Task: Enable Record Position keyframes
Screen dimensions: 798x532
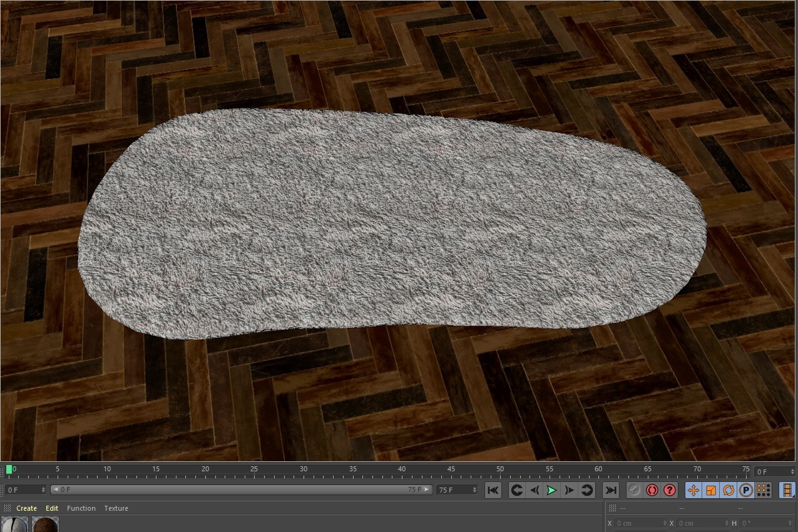Action: click(x=693, y=491)
